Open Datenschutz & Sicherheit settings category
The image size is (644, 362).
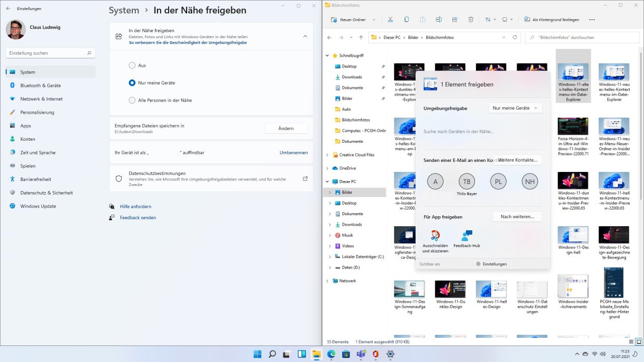(x=50, y=193)
